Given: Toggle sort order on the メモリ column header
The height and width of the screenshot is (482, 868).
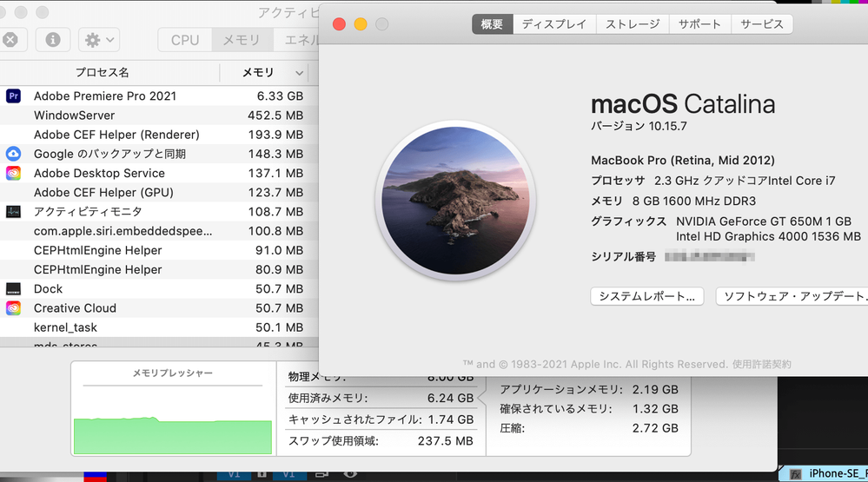Looking at the screenshot, I should [264, 72].
